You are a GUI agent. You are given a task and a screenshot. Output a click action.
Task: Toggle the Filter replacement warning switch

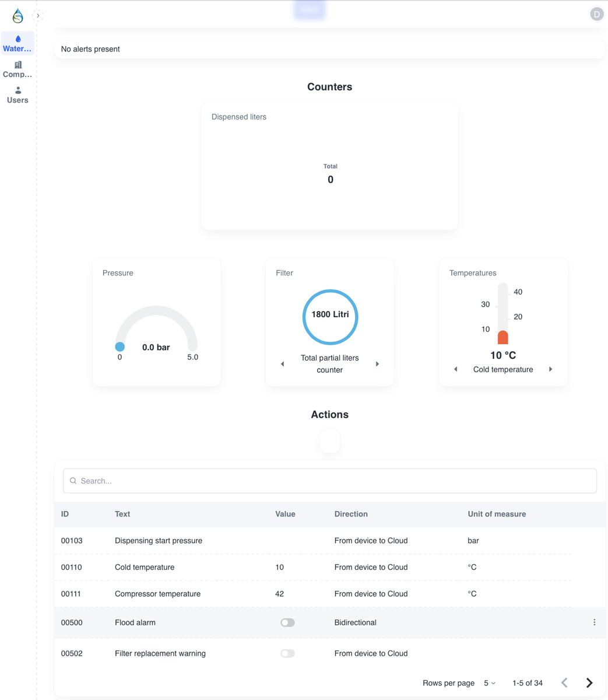[287, 653]
